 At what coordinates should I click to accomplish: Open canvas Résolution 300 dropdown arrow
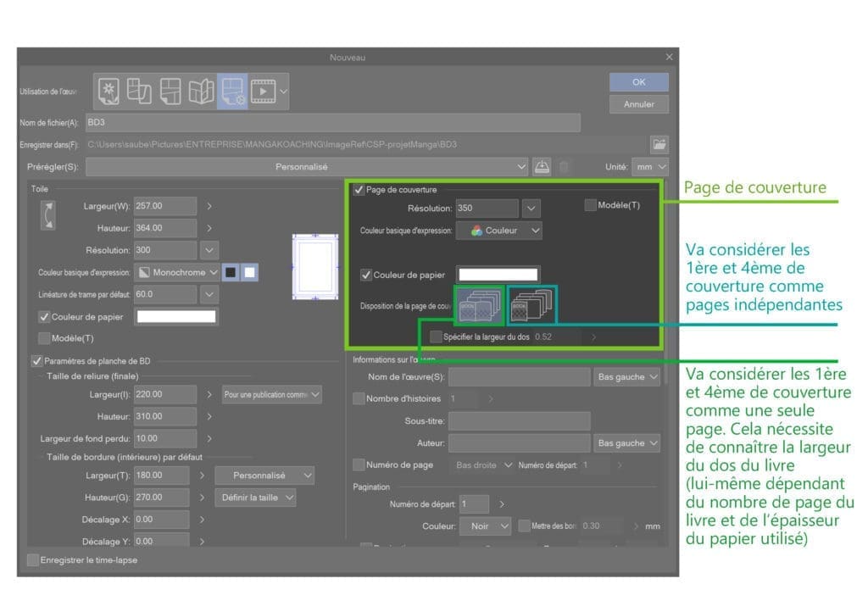[209, 250]
